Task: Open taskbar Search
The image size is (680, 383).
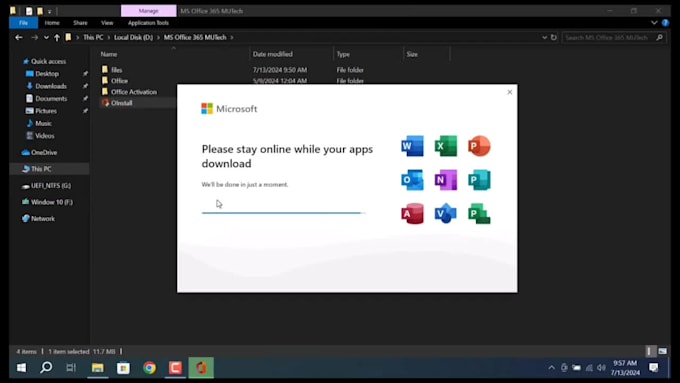Action: point(46,368)
